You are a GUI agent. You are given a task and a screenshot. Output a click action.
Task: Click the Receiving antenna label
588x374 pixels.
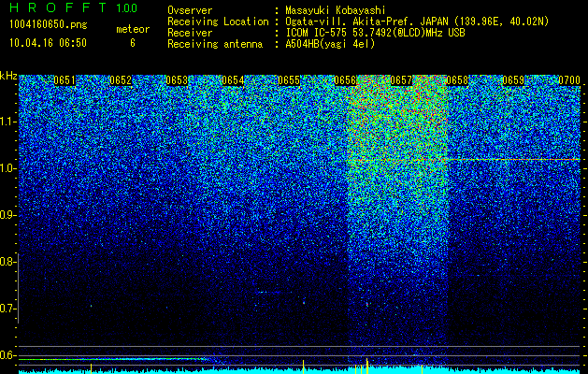[x=215, y=44]
